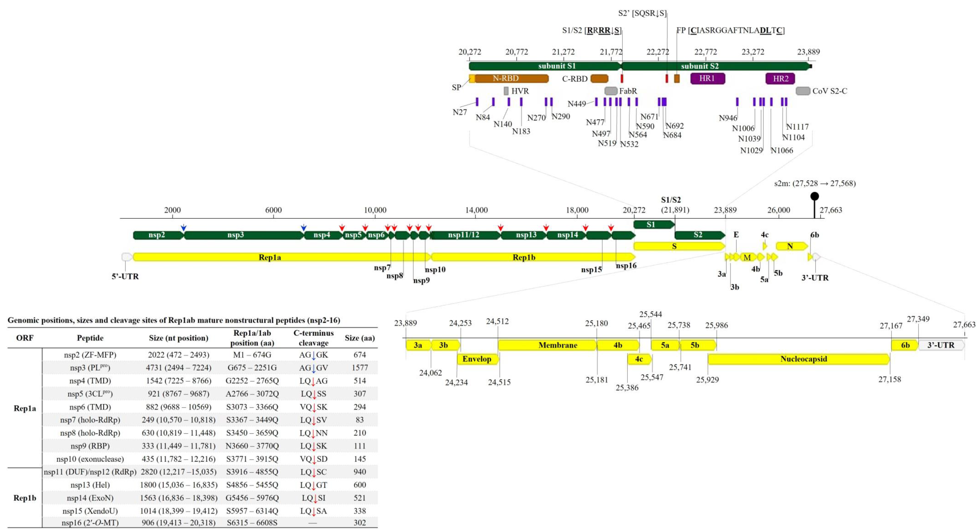Click the 'nsp16 (2′-O-MT)' table cell

[x=90, y=523]
